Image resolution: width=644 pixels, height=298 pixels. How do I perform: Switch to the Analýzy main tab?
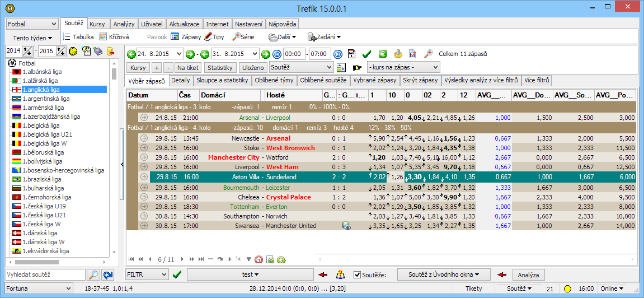(x=124, y=24)
